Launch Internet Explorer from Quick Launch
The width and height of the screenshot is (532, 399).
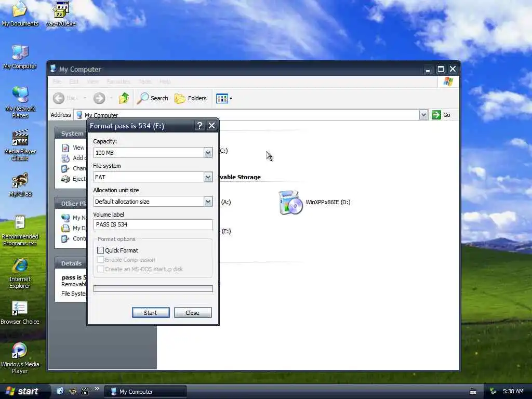click(60, 391)
